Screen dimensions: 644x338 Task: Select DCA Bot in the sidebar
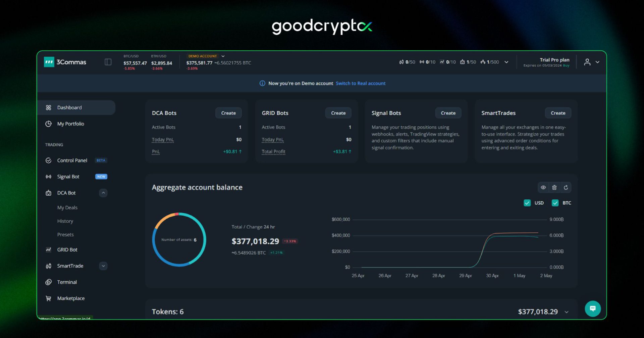tap(66, 193)
